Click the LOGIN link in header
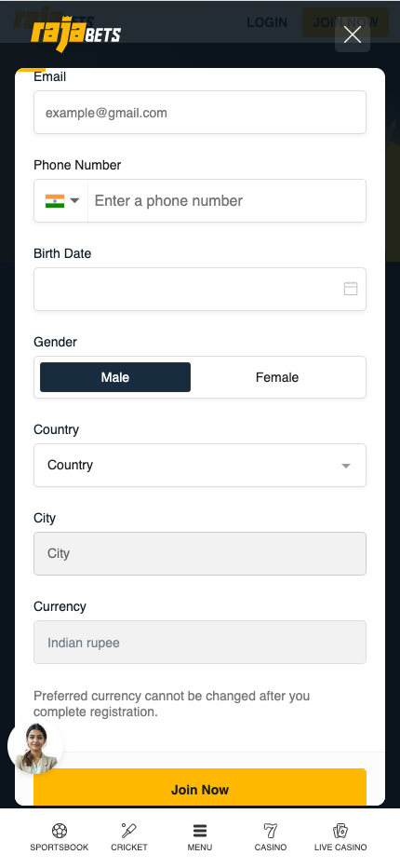Image resolution: width=400 pixels, height=868 pixels. point(267,22)
